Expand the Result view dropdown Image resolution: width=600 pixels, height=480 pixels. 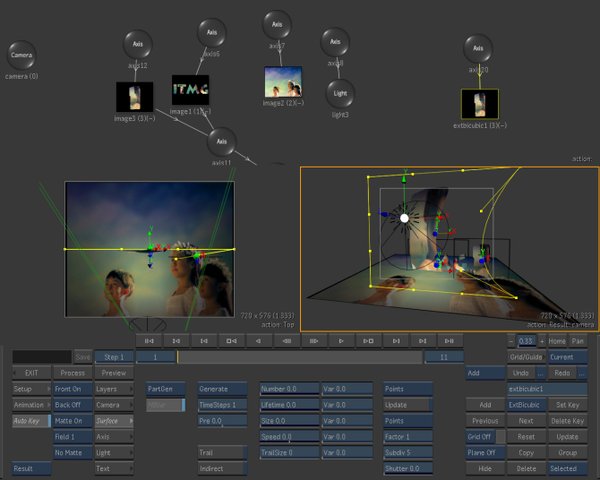(29, 469)
